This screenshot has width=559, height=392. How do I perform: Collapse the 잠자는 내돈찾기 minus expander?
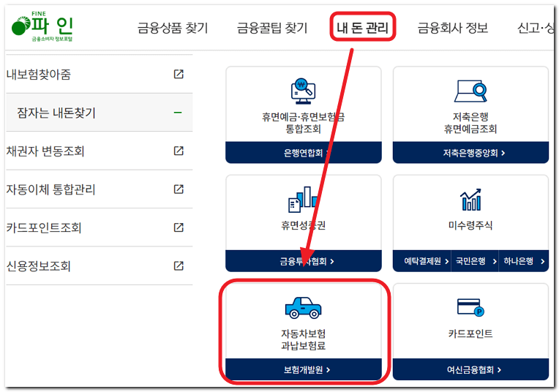[178, 113]
